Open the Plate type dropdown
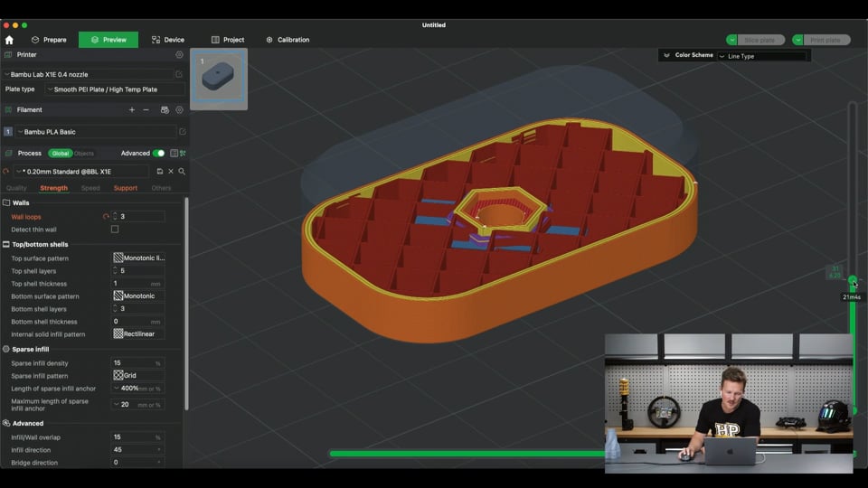 [x=115, y=89]
